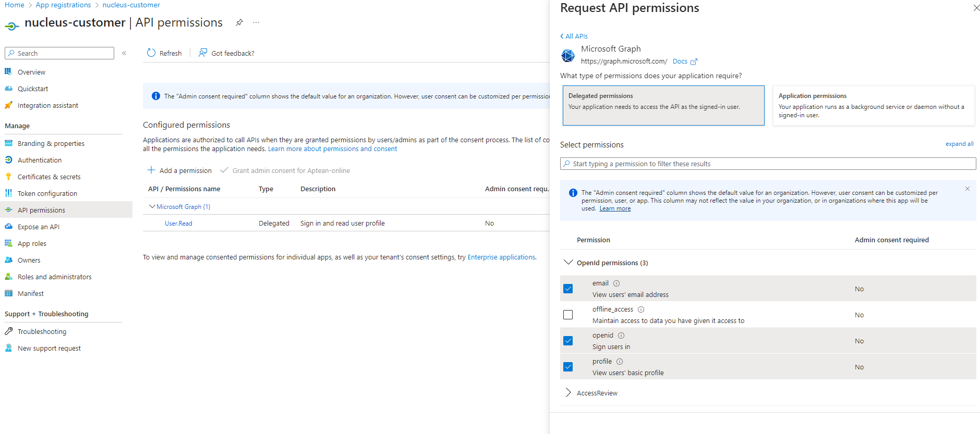
Task: Click Grant admin consent for Aptean-online
Action: point(285,170)
